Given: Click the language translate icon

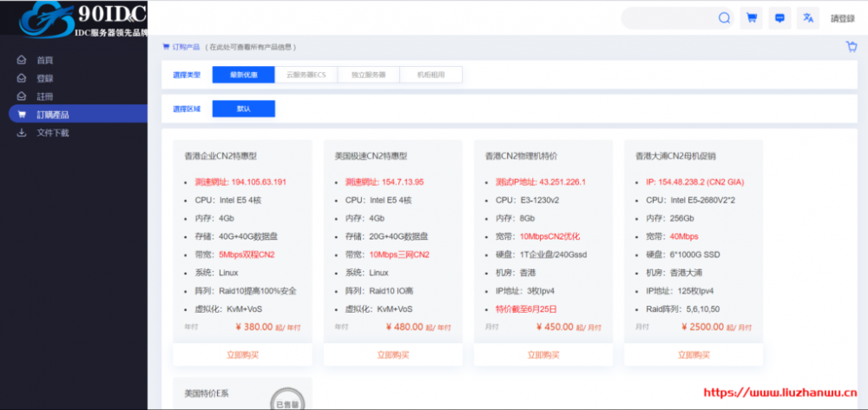Looking at the screenshot, I should point(807,18).
